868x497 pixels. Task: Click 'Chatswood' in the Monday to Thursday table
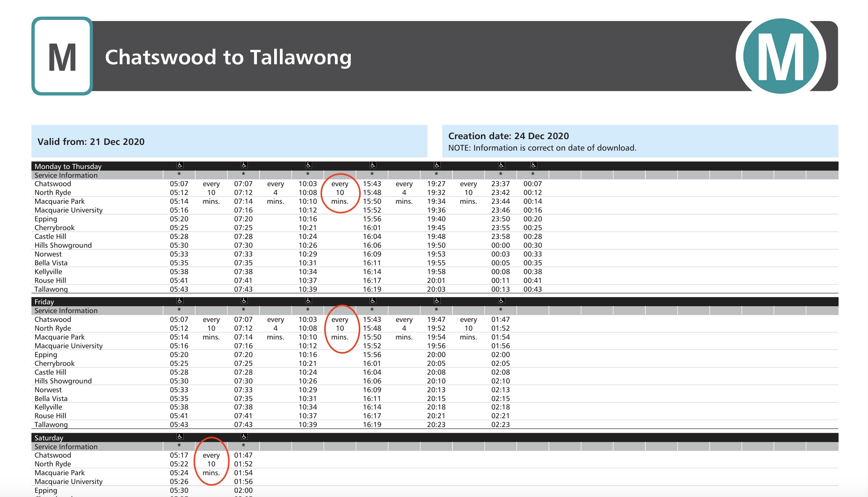point(53,184)
